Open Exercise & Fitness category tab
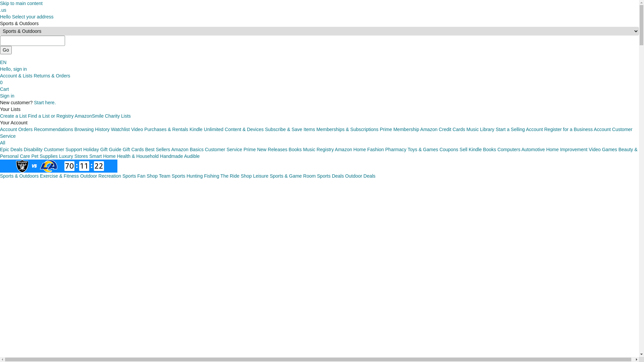 (59, 176)
